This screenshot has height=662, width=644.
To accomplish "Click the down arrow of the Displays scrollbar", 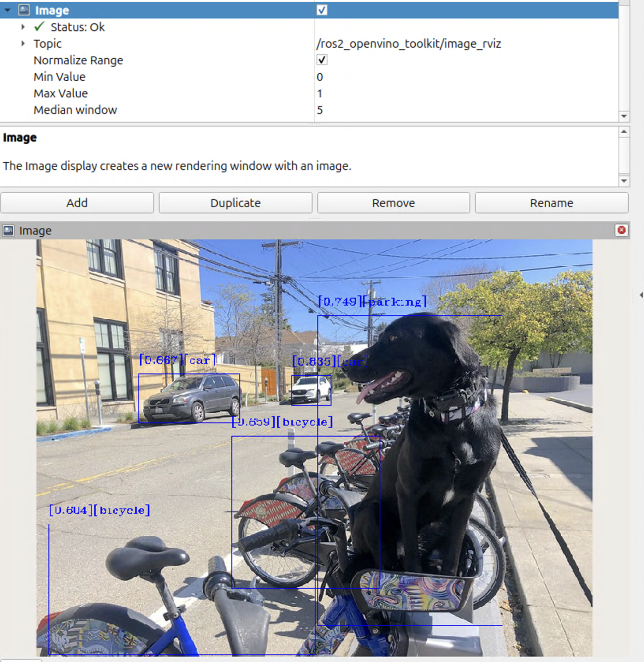I will [x=624, y=116].
